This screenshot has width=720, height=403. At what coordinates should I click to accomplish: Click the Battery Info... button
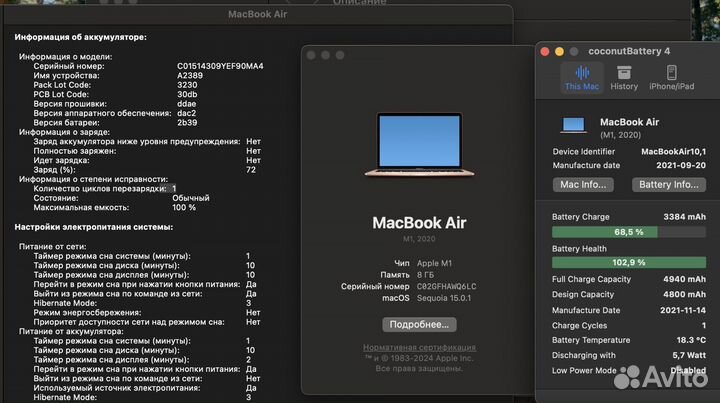pos(669,185)
